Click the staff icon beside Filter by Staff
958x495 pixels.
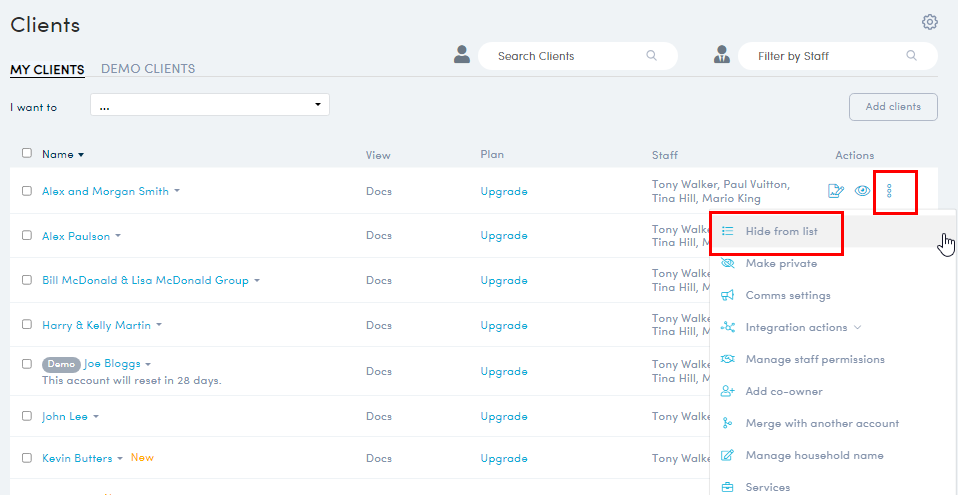pyautogui.click(x=722, y=55)
